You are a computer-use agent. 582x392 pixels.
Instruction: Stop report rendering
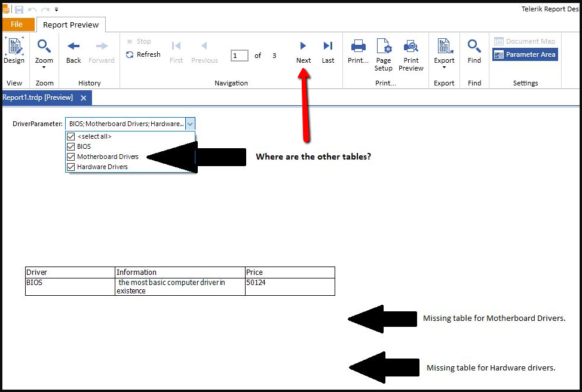pos(139,41)
